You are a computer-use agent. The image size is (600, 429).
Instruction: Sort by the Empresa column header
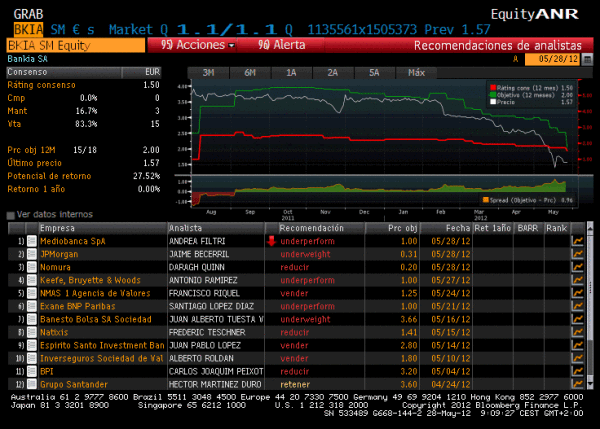click(103, 228)
